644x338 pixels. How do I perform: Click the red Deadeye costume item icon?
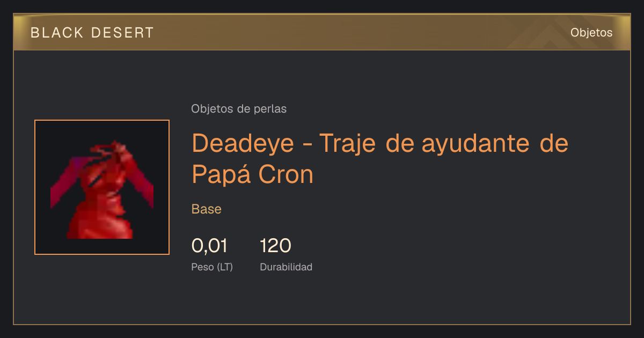102,189
